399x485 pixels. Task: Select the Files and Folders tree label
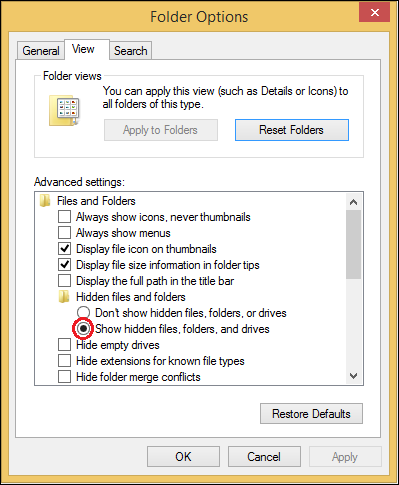click(96, 201)
